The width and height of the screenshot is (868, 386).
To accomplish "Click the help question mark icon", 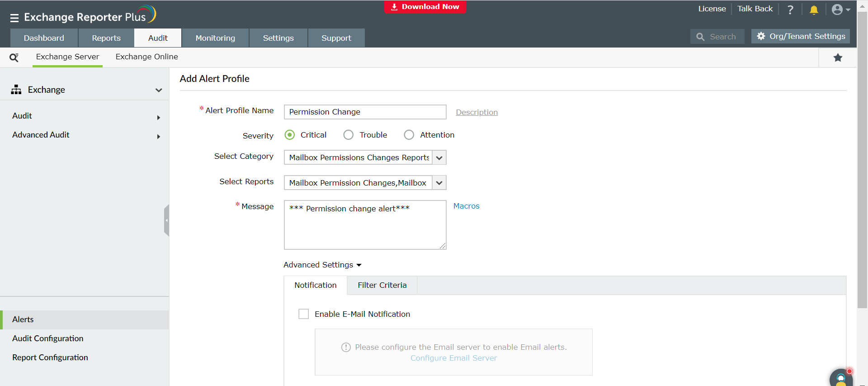I will (x=790, y=10).
